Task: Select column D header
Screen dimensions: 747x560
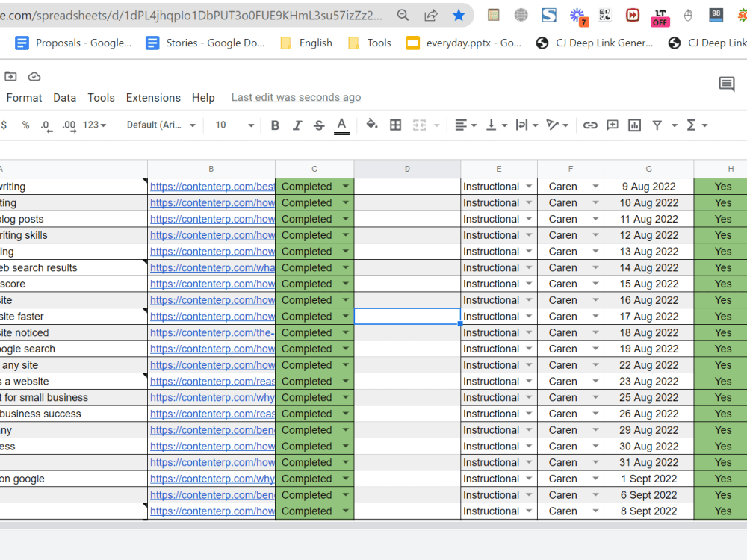Action: click(407, 169)
